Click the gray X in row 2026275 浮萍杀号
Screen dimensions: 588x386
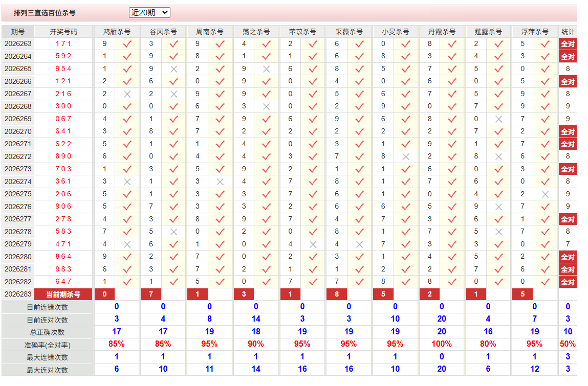[545, 194]
